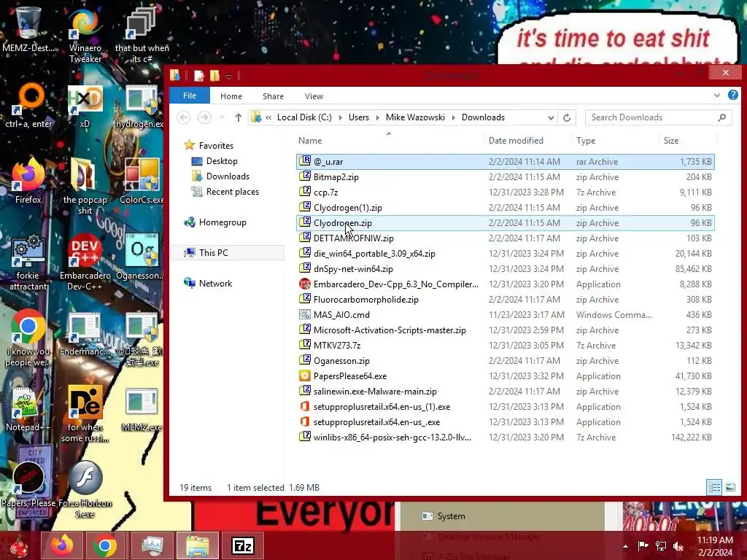Select Users in the address breadcrumb
This screenshot has width=747, height=560.
[x=359, y=117]
